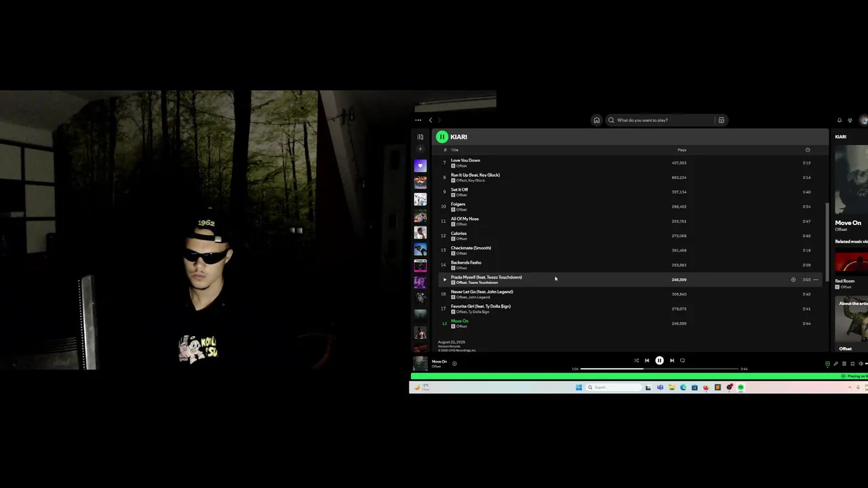
Task: Sort by the Plays column header
Action: 682,150
